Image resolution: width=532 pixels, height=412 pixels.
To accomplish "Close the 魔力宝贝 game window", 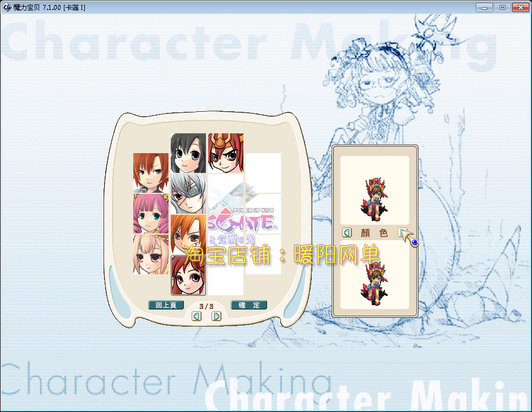I will point(521,8).
